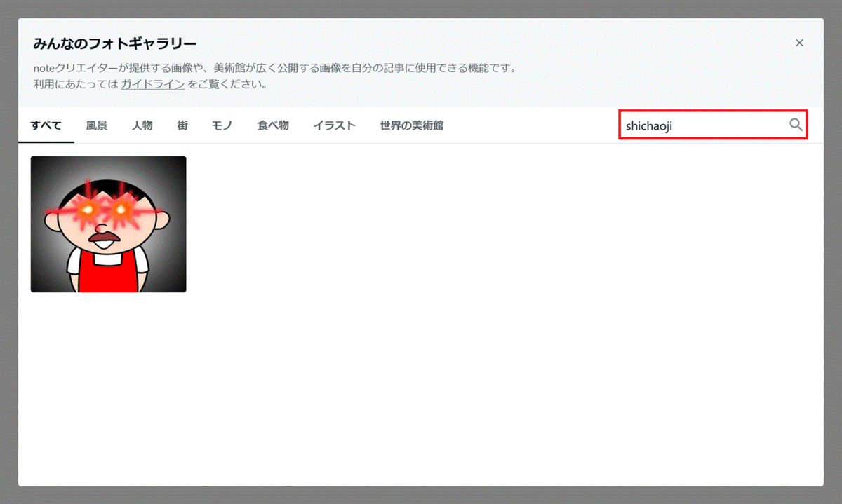
Task: Go to the モノ tab
Action: [x=222, y=125]
